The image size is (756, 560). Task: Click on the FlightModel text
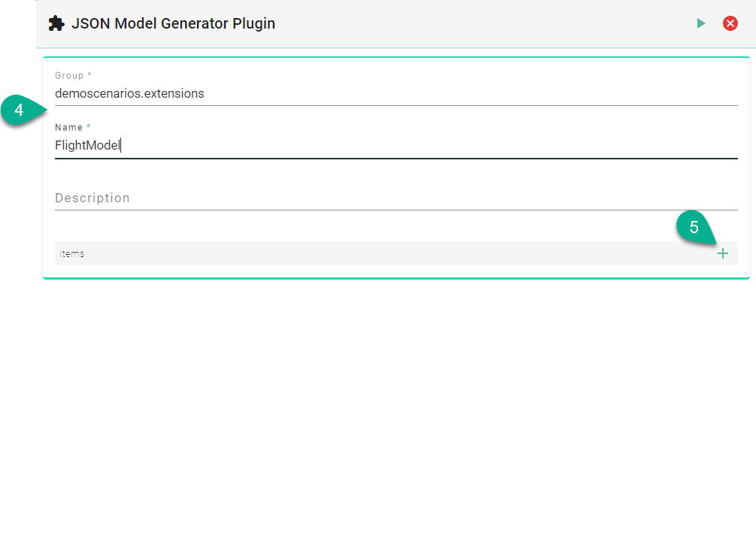[87, 146]
